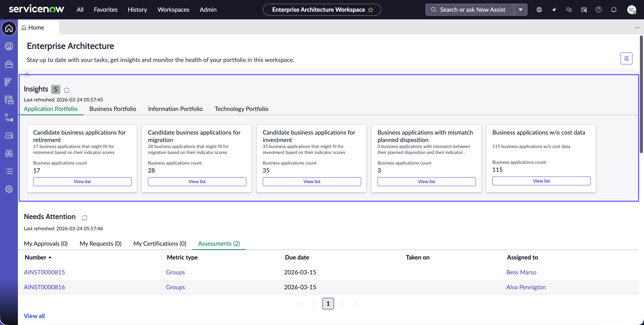This screenshot has width=644, height=325.
Task: Switch to My Certifications (0) tab
Action: pyautogui.click(x=160, y=243)
